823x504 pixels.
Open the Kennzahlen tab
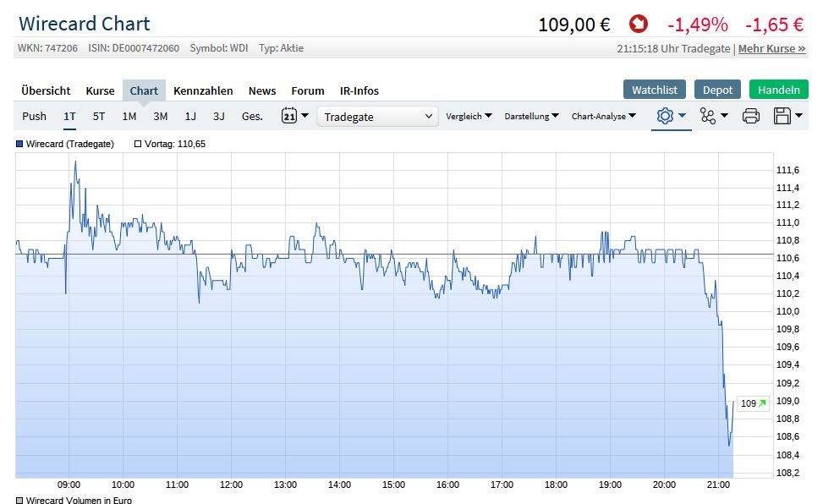(203, 90)
